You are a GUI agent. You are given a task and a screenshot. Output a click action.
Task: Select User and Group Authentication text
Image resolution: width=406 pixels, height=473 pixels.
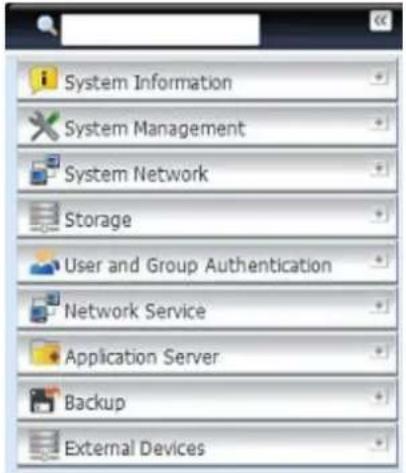(x=198, y=266)
